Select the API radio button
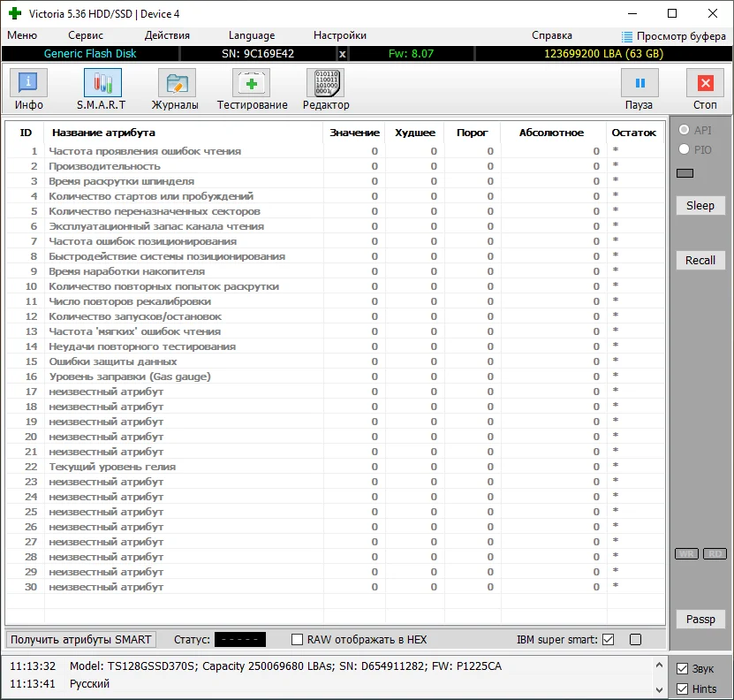The width and height of the screenshot is (734, 700). (x=684, y=130)
